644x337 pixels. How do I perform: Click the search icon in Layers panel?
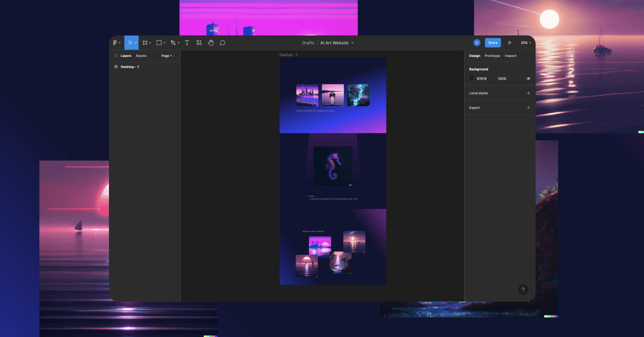(x=116, y=55)
